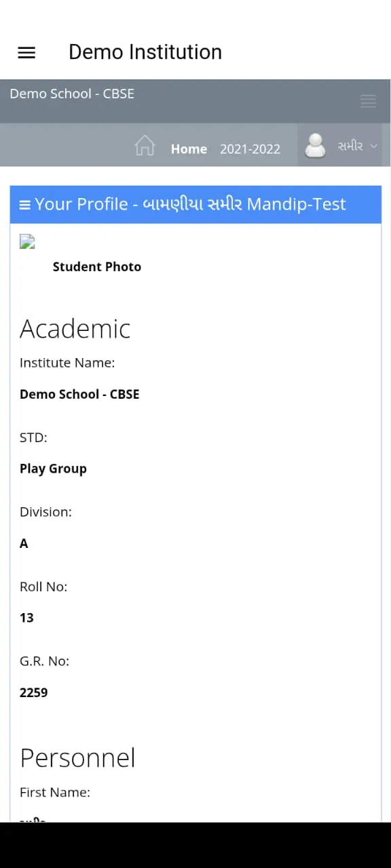391x868 pixels.
Task: Click the Demo Institution title
Action: coord(145,52)
